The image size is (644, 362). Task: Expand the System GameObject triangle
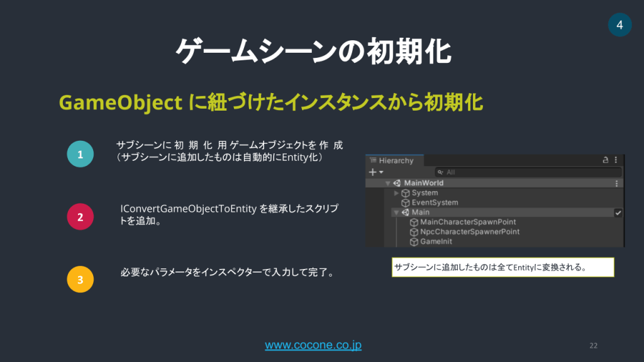396,193
